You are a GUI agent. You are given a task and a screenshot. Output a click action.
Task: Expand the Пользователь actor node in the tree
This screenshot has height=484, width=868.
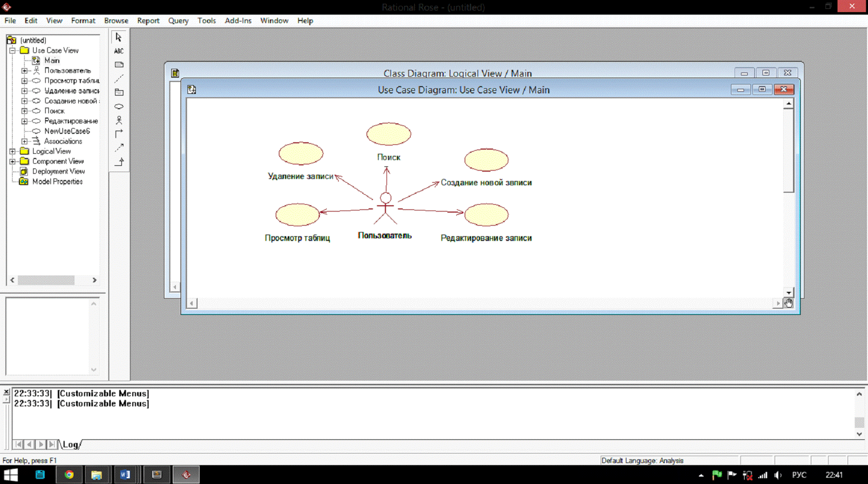point(24,70)
